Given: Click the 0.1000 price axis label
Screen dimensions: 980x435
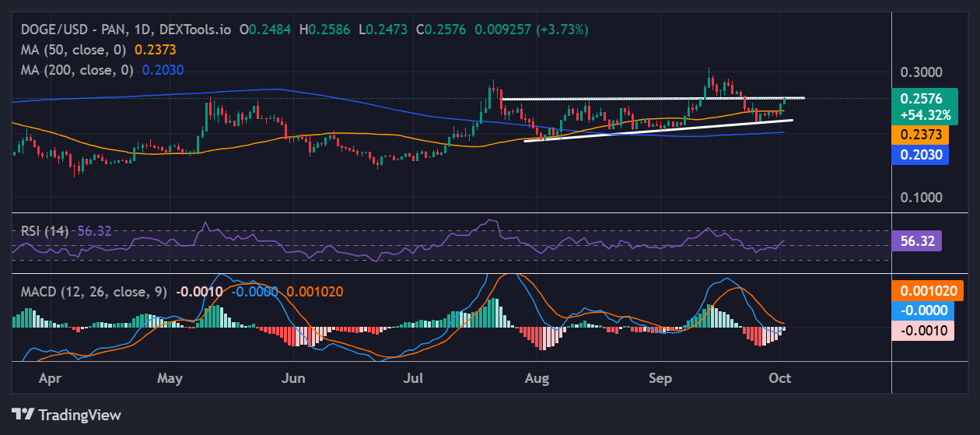Looking at the screenshot, I should click(921, 197).
